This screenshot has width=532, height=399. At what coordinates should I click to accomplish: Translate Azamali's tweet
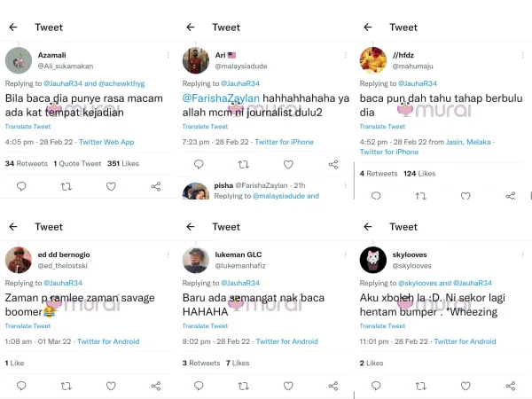coord(28,127)
